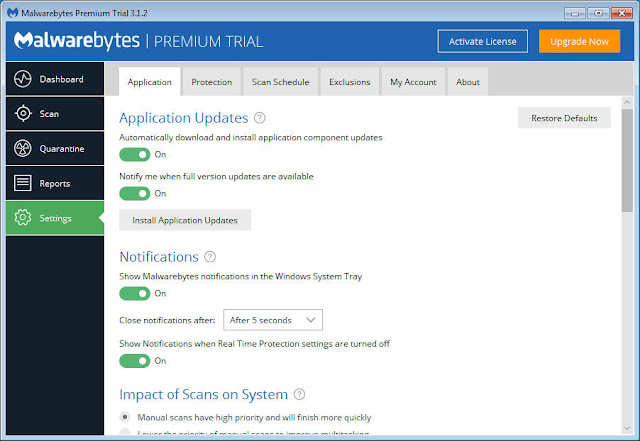Click the orange Upgrade Now button
The image size is (640, 441).
pyautogui.click(x=579, y=41)
